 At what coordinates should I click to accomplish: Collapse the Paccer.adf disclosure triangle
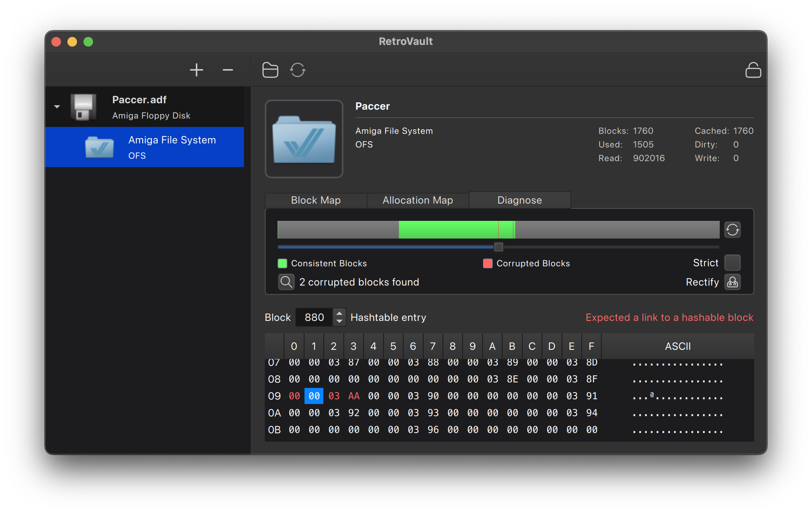(57, 107)
